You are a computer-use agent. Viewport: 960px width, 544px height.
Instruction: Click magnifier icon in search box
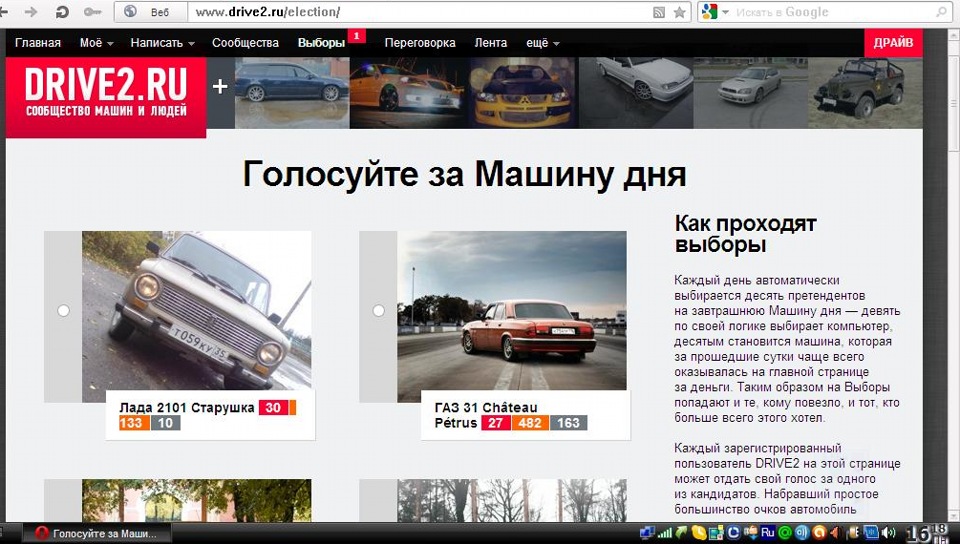(942, 12)
